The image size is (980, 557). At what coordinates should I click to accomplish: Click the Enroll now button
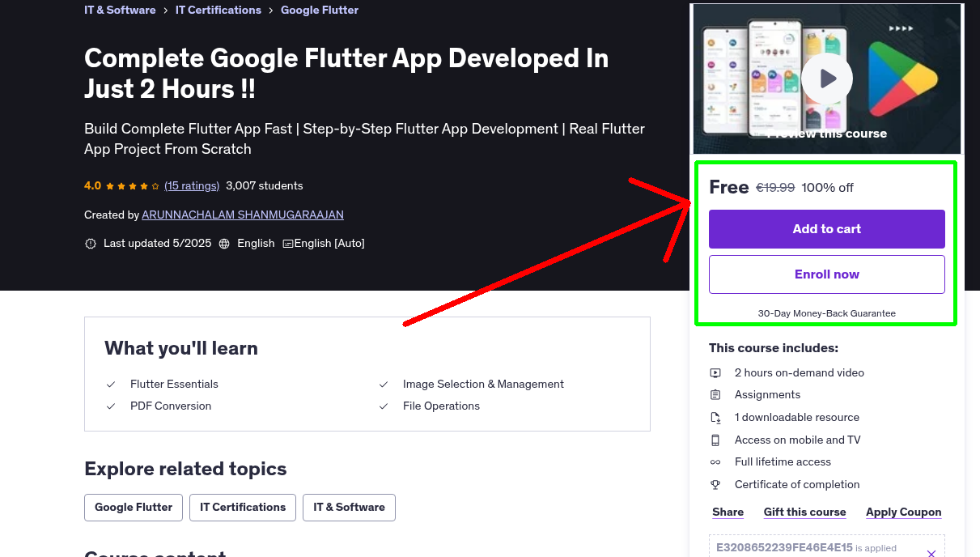pyautogui.click(x=827, y=274)
